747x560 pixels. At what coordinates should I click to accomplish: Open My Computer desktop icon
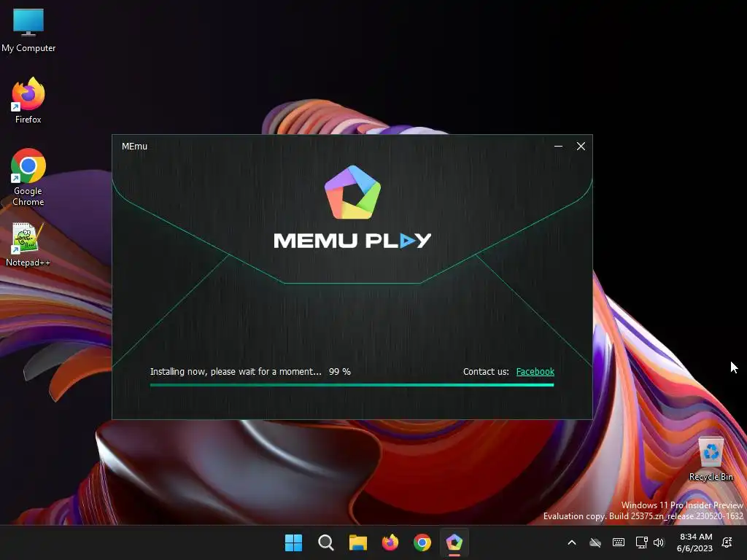(x=28, y=30)
